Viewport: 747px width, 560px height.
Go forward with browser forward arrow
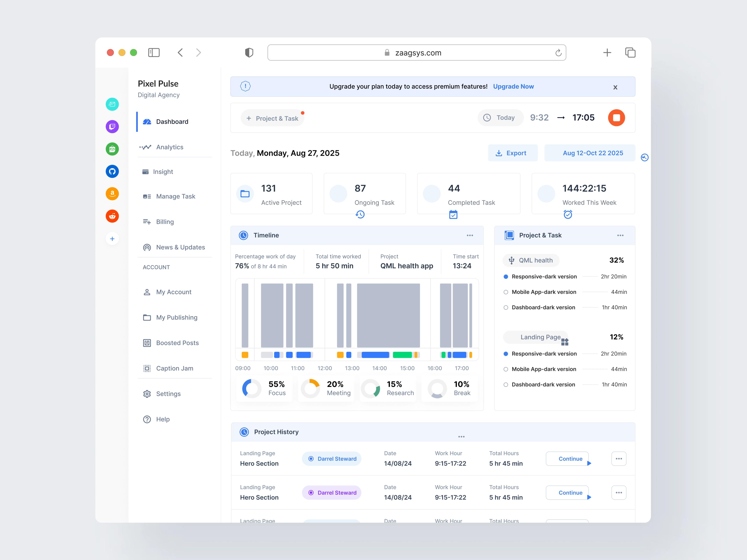click(199, 52)
